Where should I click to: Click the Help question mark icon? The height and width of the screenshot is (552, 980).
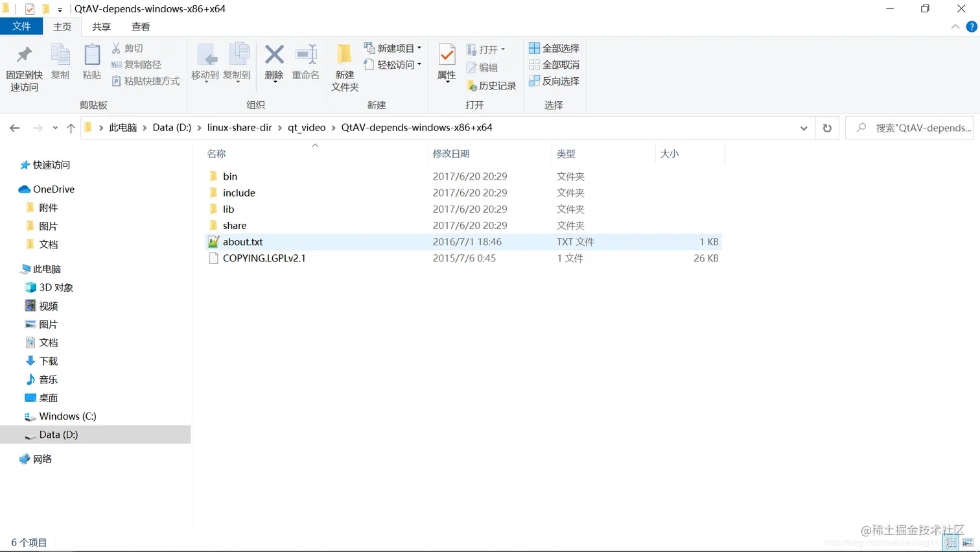pyautogui.click(x=972, y=27)
